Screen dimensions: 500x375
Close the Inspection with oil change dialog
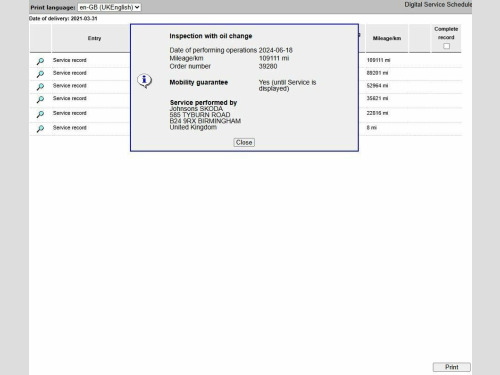pyautogui.click(x=244, y=142)
